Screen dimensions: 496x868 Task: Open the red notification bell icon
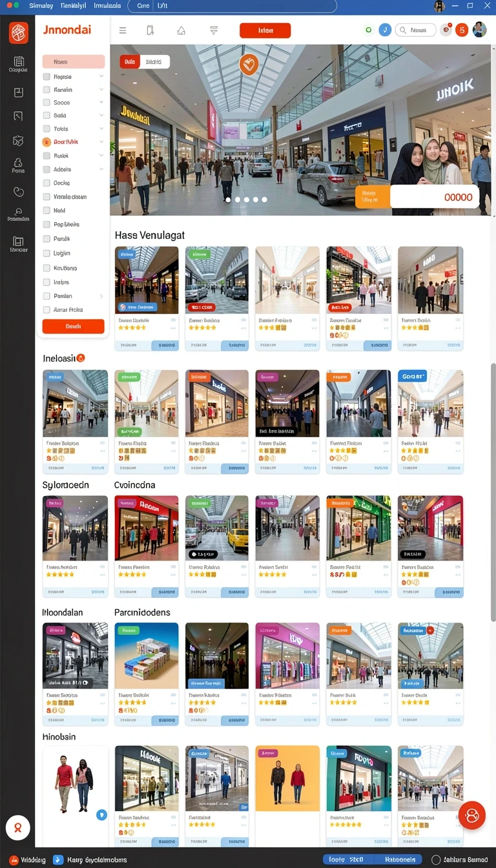pyautogui.click(x=446, y=30)
